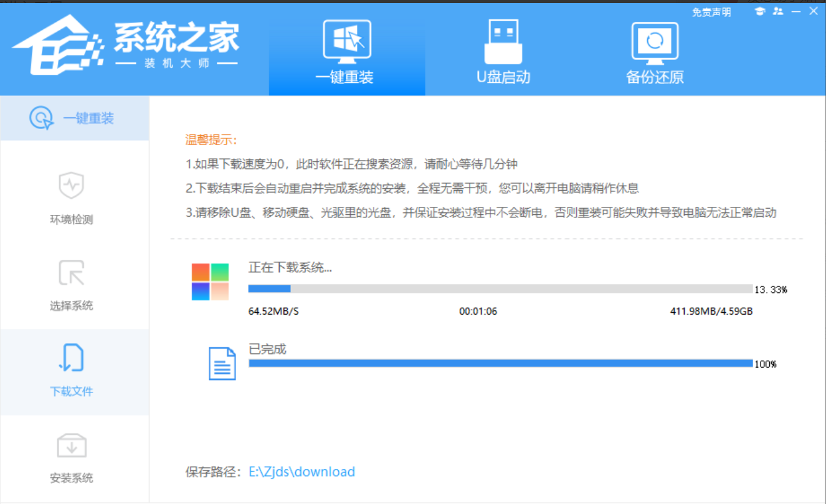Click the document icon beside 已完成
Image resolution: width=826 pixels, height=504 pixels.
[x=222, y=364]
